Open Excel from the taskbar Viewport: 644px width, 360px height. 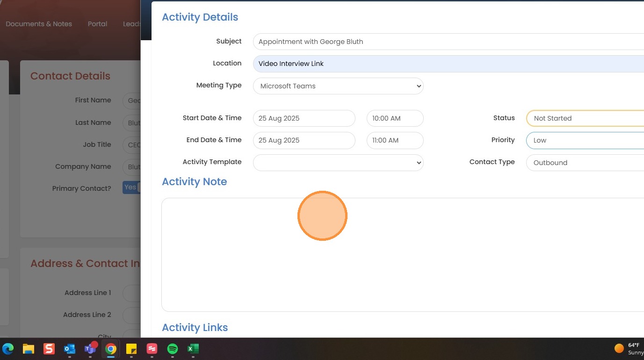(193, 349)
